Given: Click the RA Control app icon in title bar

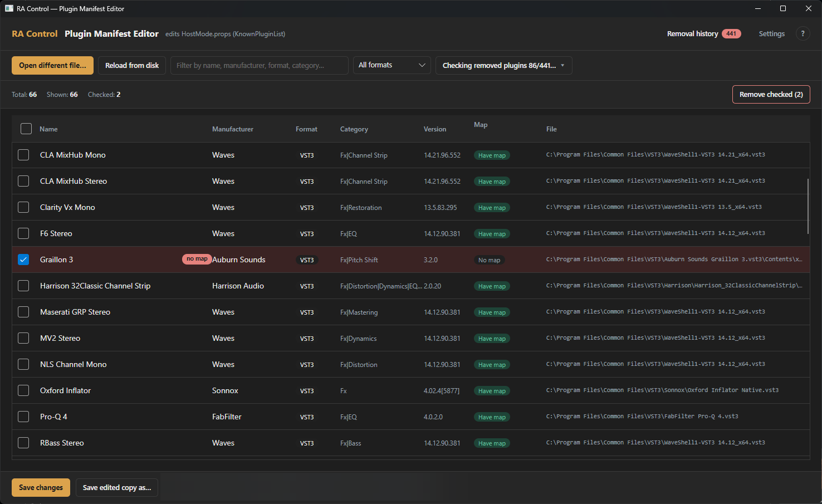Looking at the screenshot, I should (9, 8).
